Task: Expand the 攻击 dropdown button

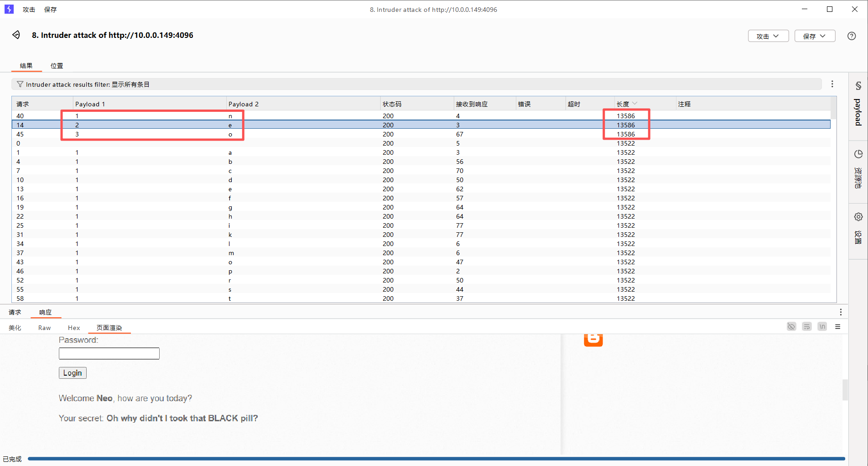Action: [x=769, y=36]
